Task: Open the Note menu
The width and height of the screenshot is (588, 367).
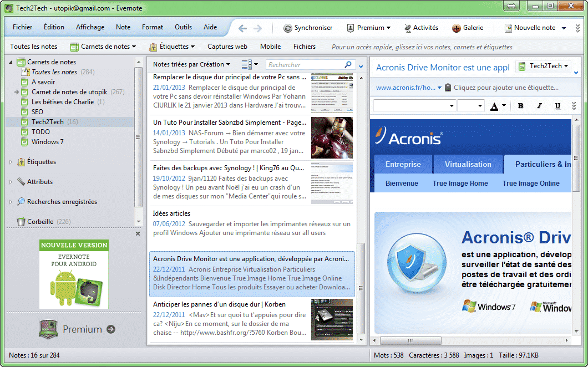Action: coord(123,27)
